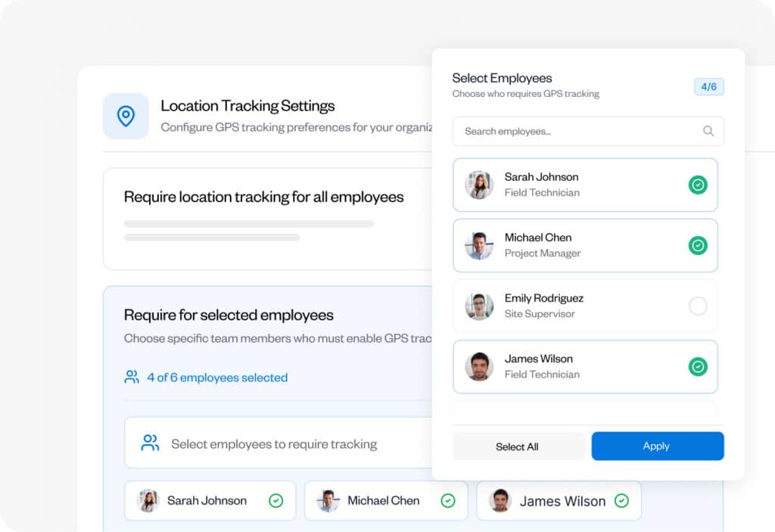This screenshot has height=532, width=775.
Task: Choose Require location tracking for all employees
Action: click(x=264, y=197)
